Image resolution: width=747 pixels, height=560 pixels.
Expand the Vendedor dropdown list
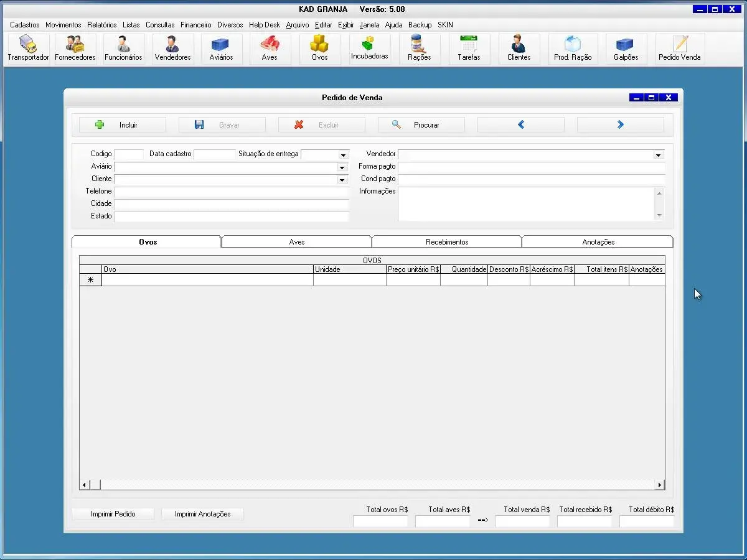(658, 155)
